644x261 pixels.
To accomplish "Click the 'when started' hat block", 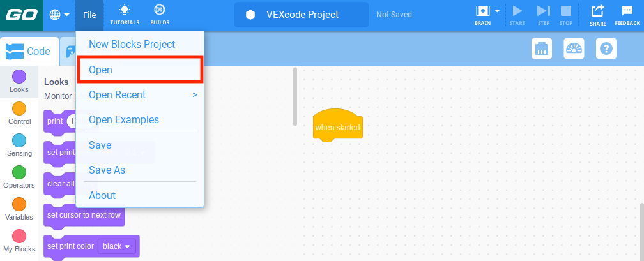I will [337, 128].
